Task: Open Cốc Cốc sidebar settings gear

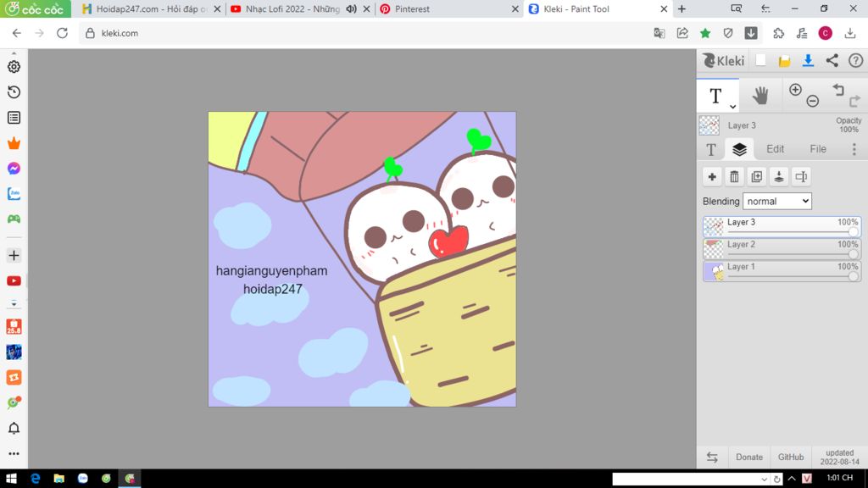Action: [14, 67]
